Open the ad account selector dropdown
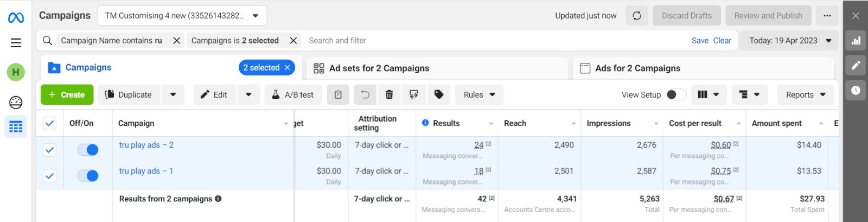Screen dimensions: 868x222 point(182,16)
